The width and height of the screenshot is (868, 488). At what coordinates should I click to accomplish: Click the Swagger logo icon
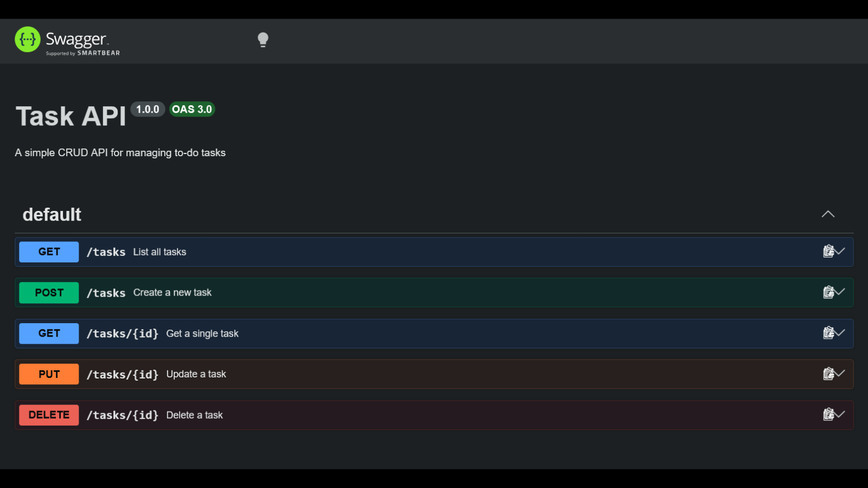(28, 40)
